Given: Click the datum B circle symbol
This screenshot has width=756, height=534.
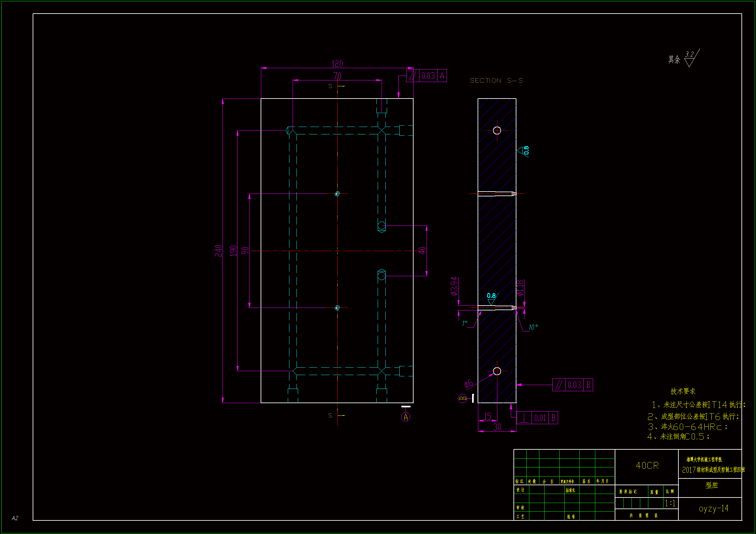Looking at the screenshot, I should 462,398.
